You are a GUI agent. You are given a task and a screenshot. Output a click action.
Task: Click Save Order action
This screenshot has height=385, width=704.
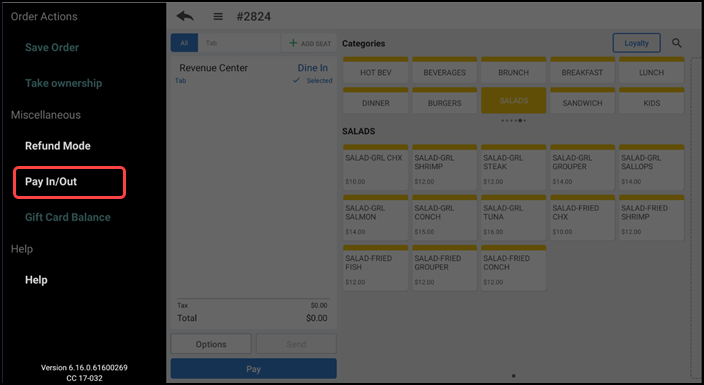point(52,47)
